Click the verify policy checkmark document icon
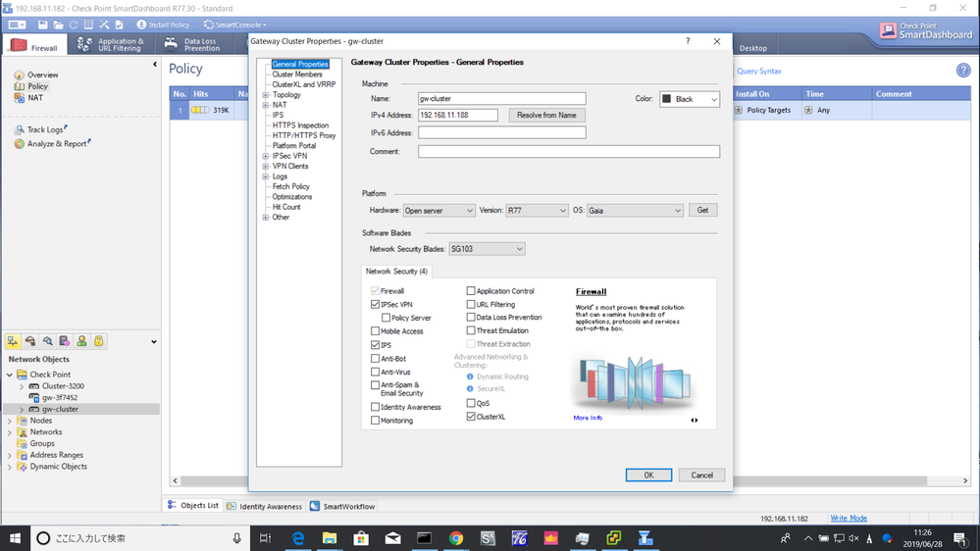The height and width of the screenshot is (551, 980). [120, 25]
